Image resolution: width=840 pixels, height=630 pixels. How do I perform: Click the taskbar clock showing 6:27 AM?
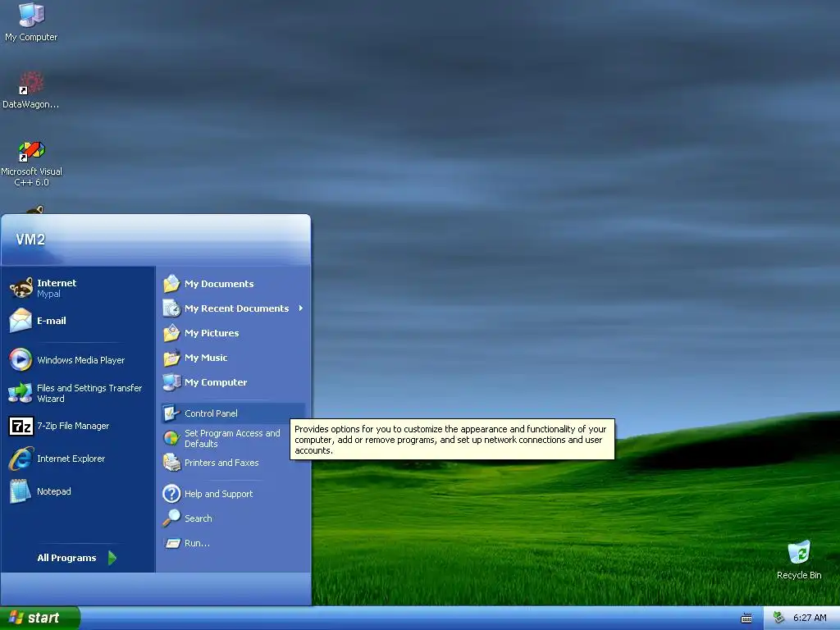tap(810, 619)
